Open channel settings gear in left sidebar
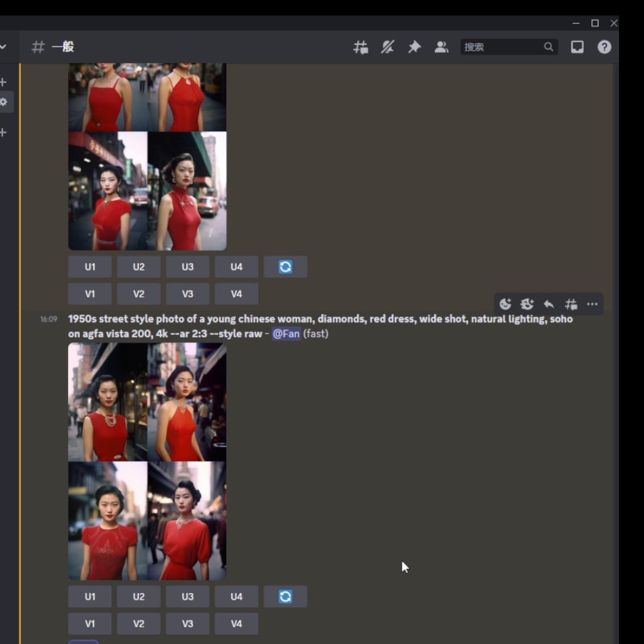 [4, 102]
